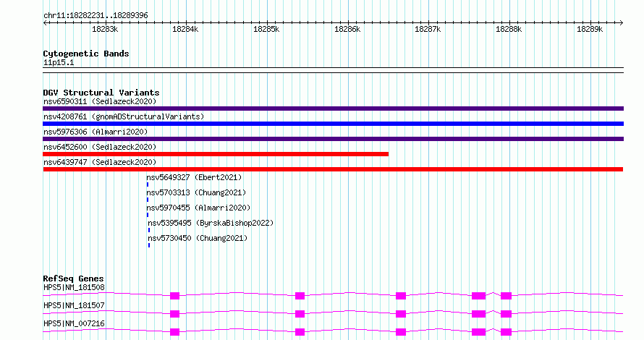Click the second exon of NM_181508 near 18285k
644x340 pixels.
coord(300,296)
